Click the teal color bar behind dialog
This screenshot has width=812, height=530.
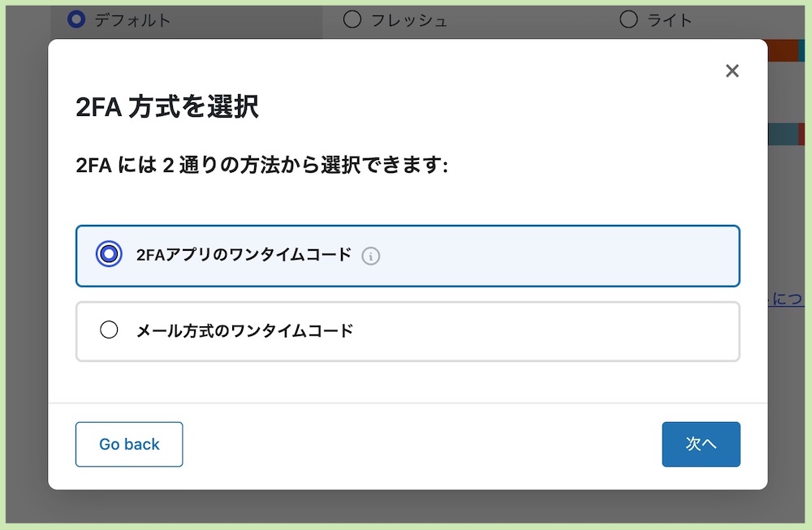click(783, 134)
